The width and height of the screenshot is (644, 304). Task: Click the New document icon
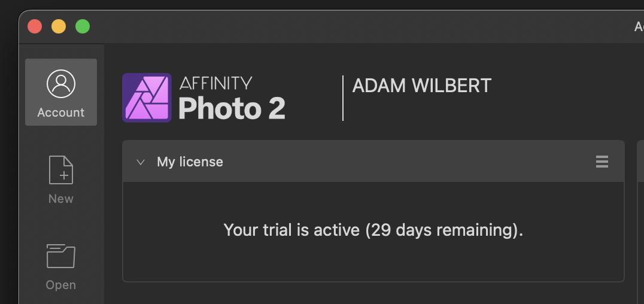pos(61,170)
